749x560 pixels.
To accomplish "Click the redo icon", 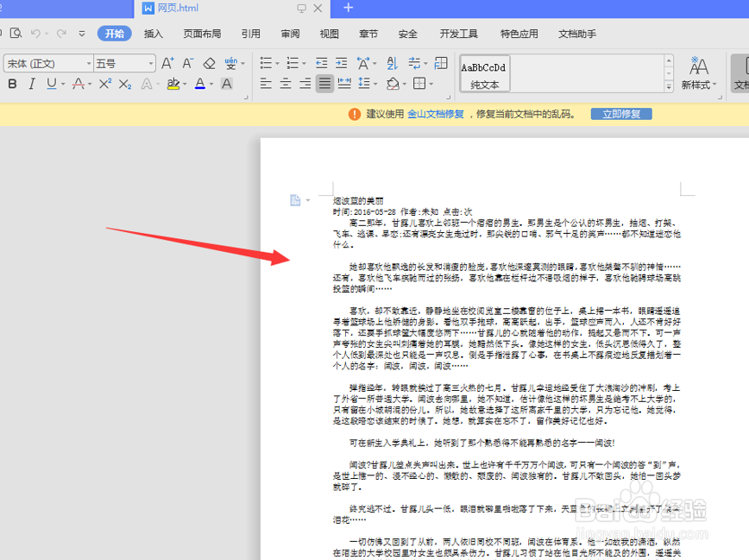I will coord(61,34).
